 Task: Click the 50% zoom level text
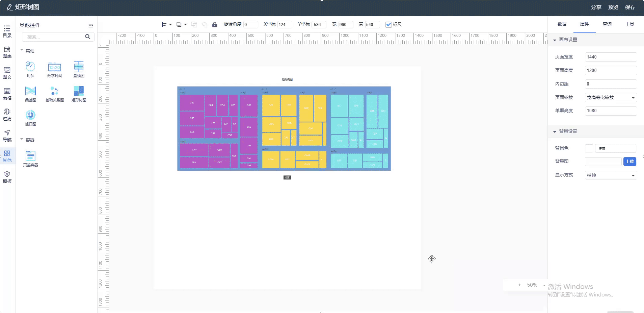532,285
